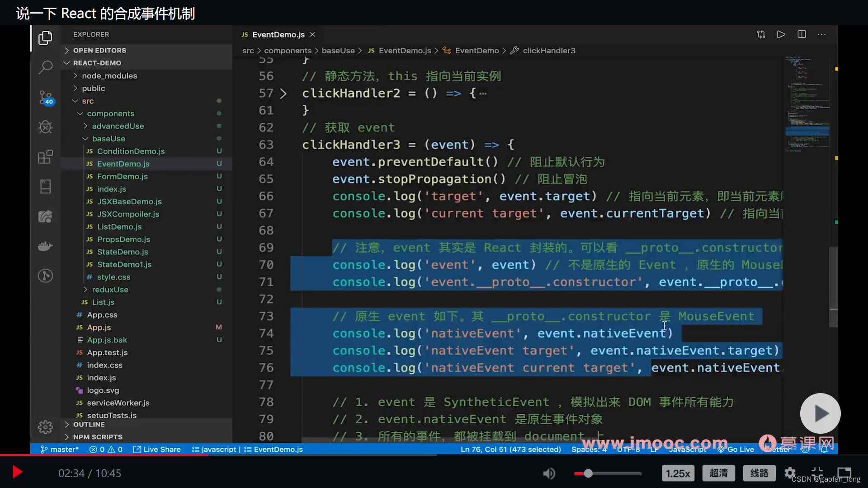Adjust the video volume slider
This screenshot has height=488, width=868.
(608, 473)
